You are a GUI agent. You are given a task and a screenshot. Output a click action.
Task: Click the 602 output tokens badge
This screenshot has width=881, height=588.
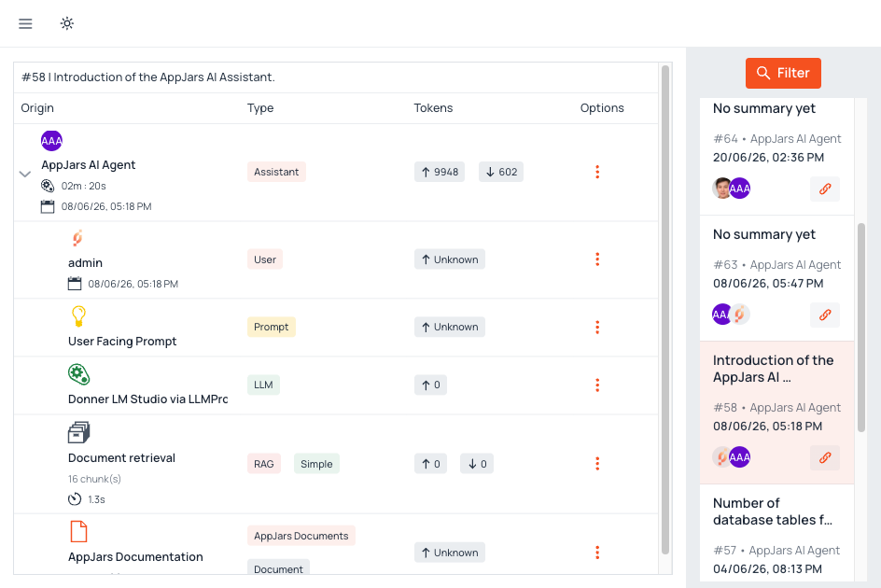(x=501, y=172)
